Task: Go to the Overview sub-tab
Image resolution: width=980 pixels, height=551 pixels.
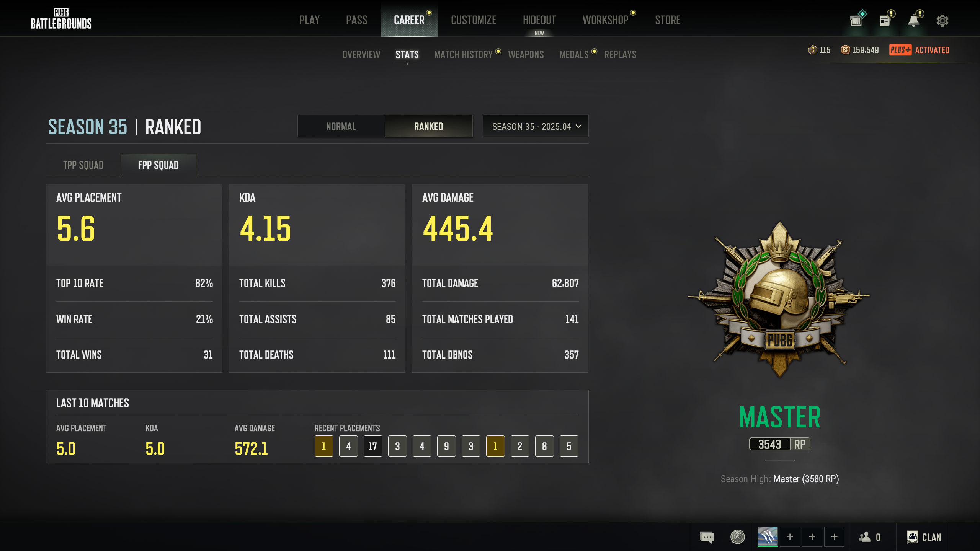Action: (x=361, y=54)
